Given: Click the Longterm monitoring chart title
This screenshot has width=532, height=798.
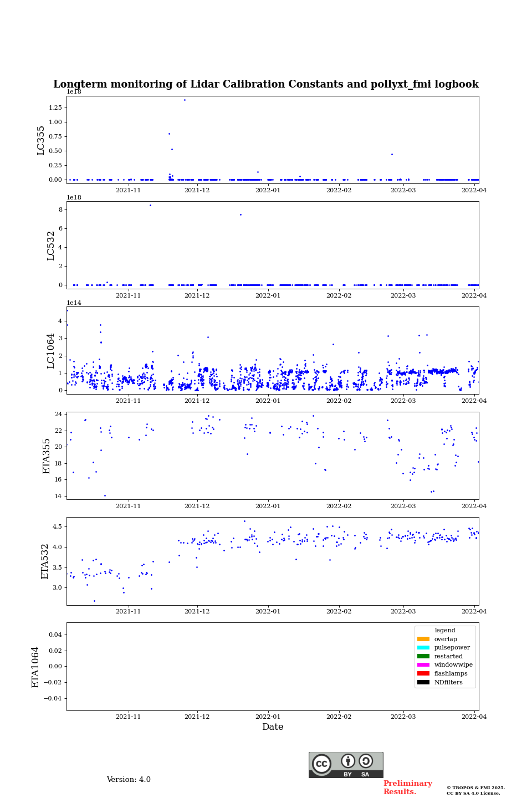Looking at the screenshot, I should pyautogui.click(x=266, y=84).
